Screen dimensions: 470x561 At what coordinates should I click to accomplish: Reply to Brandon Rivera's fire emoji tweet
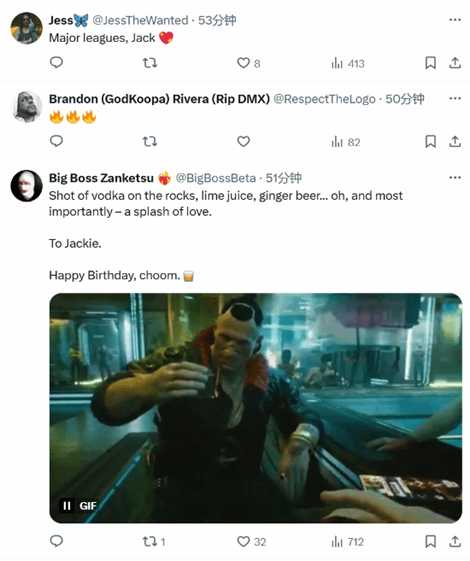point(56,141)
